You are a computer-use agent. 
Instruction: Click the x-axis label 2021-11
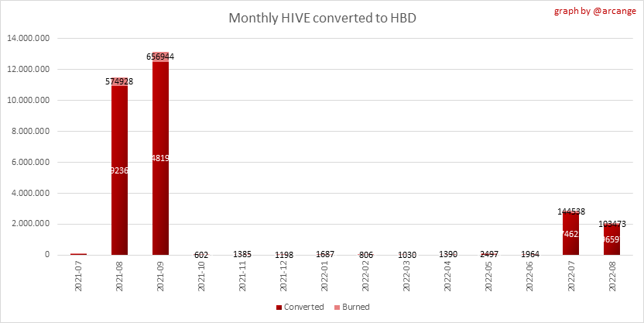pyautogui.click(x=243, y=277)
